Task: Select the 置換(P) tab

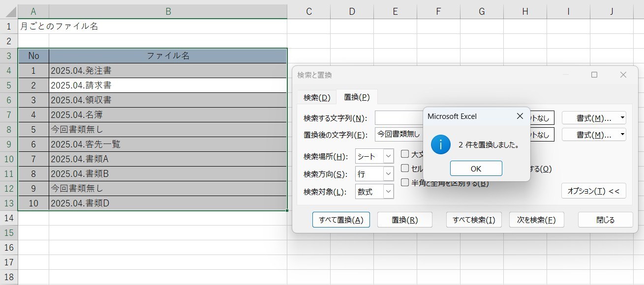Action: (356, 97)
